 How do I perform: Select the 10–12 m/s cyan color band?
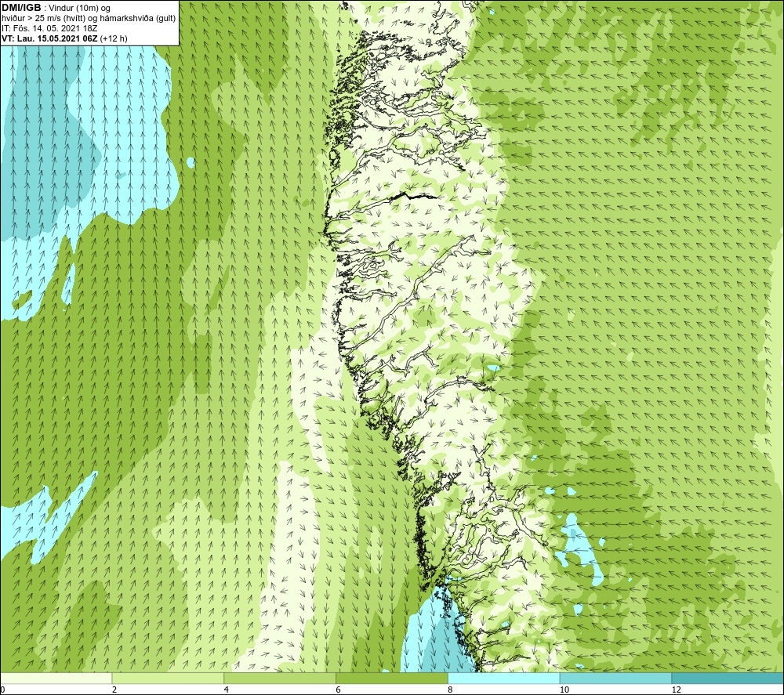click(616, 678)
